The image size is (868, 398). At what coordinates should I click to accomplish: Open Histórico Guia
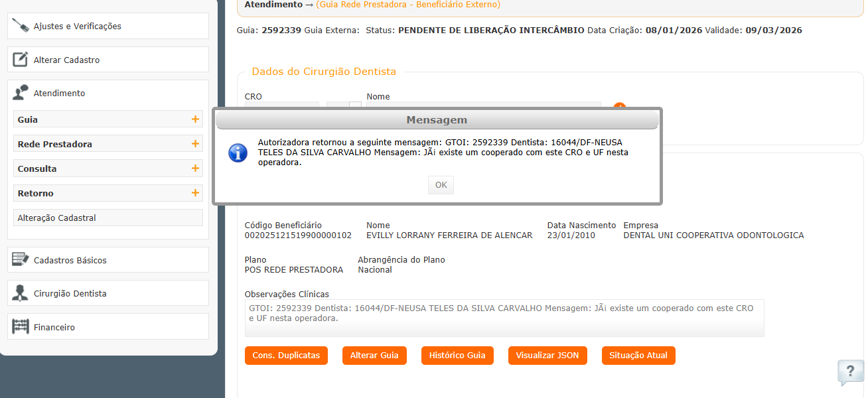coord(457,356)
